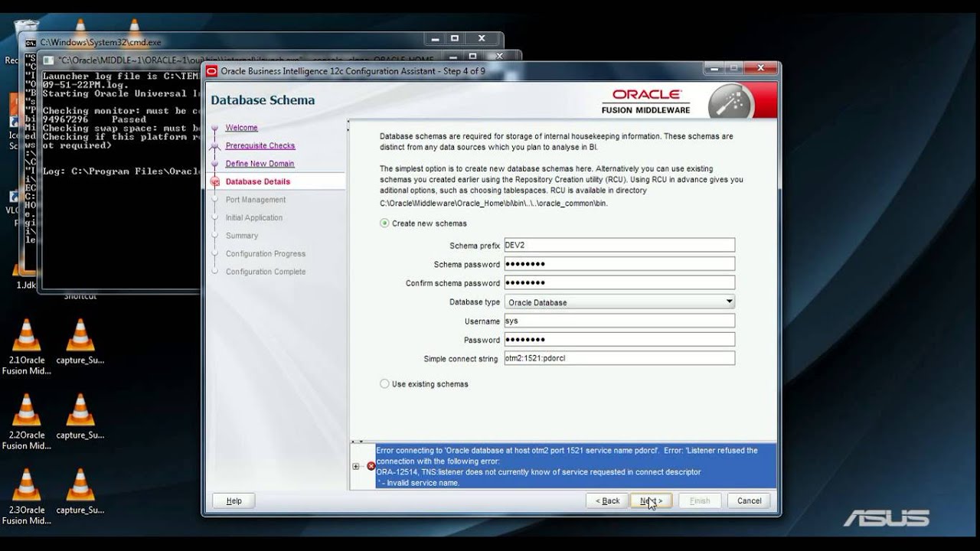Go back with the Back button

coord(607,501)
